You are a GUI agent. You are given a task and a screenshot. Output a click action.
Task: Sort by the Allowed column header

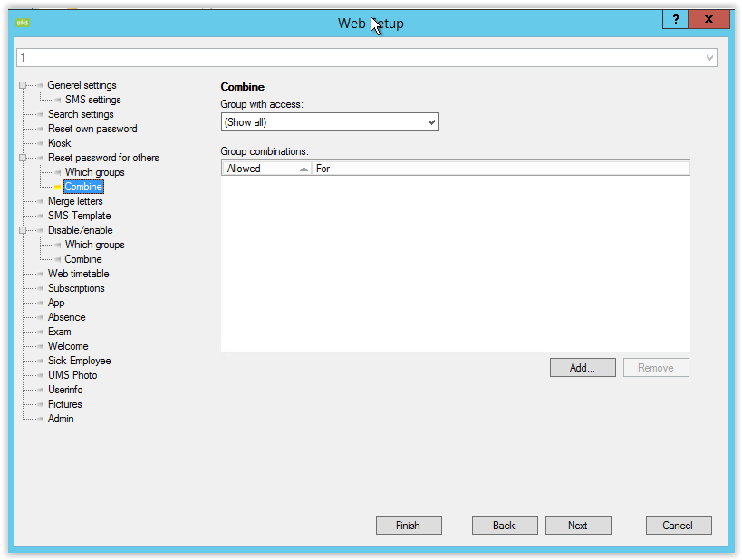(263, 169)
